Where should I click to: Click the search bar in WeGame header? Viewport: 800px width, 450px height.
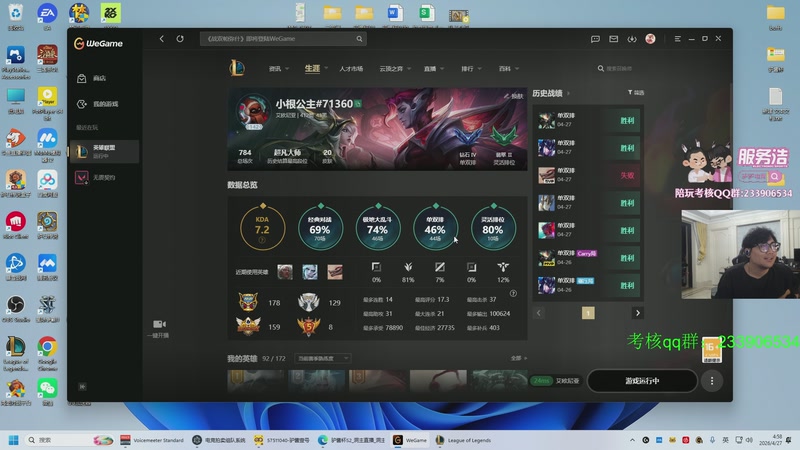(283, 39)
